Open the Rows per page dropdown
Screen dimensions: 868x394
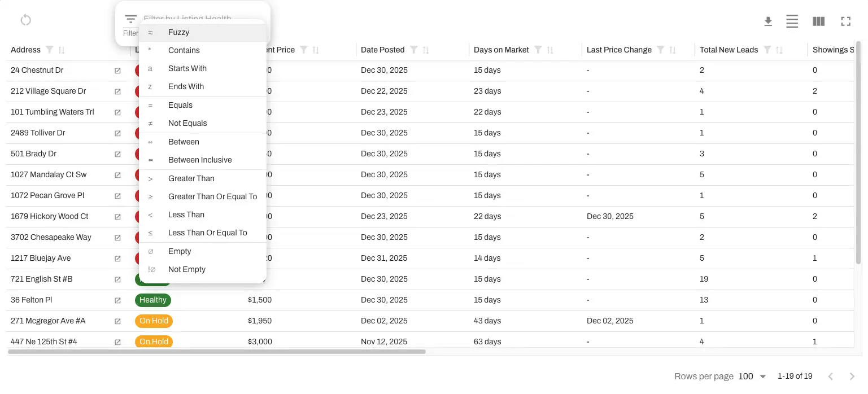click(x=751, y=376)
